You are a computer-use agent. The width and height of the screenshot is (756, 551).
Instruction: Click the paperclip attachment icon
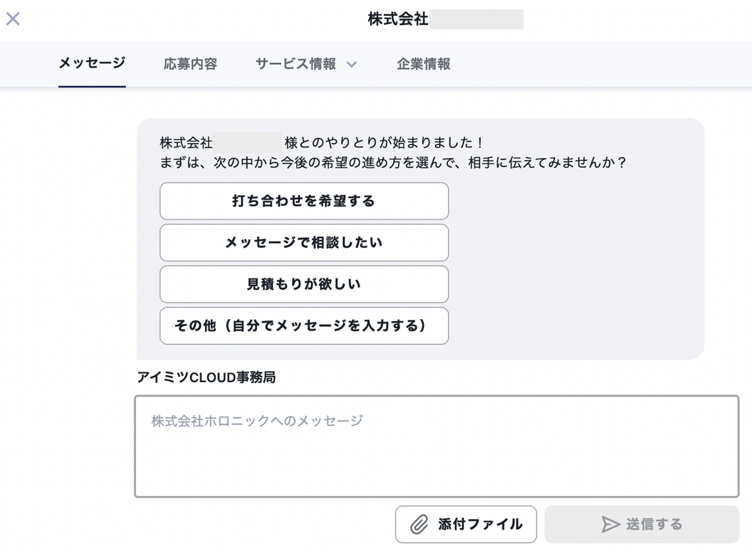(x=419, y=524)
